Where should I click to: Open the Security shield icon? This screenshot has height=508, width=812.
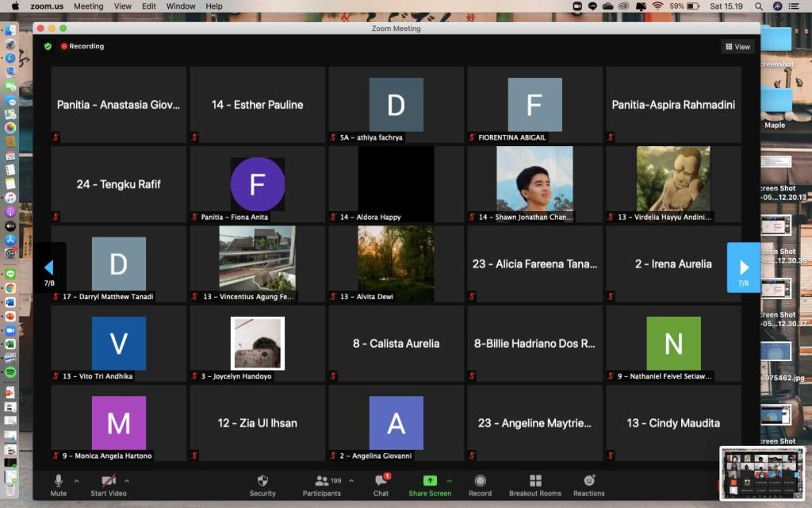(262, 481)
